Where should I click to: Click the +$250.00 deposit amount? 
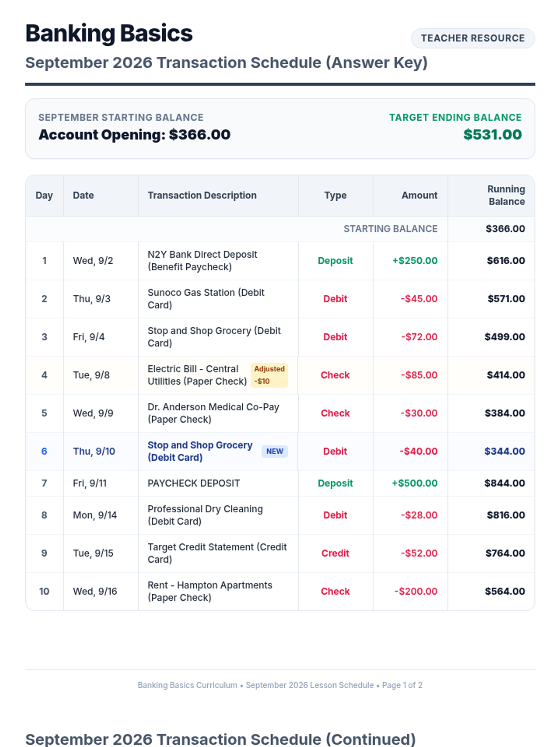pyautogui.click(x=415, y=261)
